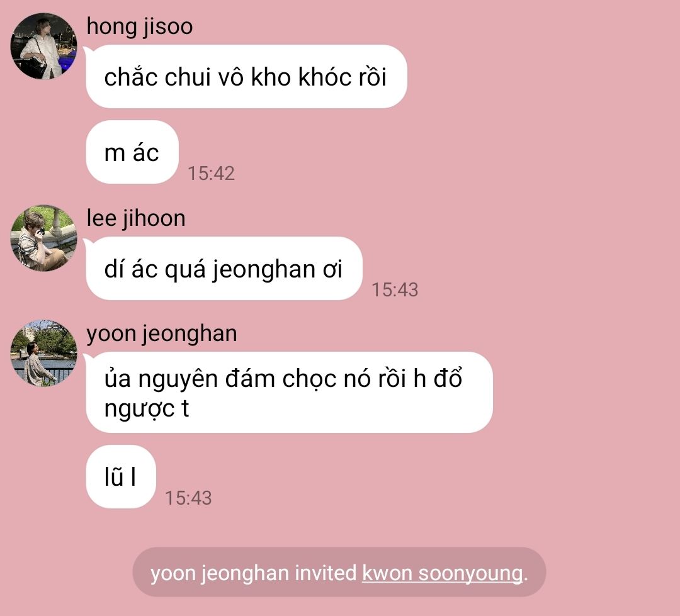
Task: Tap the 'yoon jeonghan invited' system notice
Action: [339, 572]
